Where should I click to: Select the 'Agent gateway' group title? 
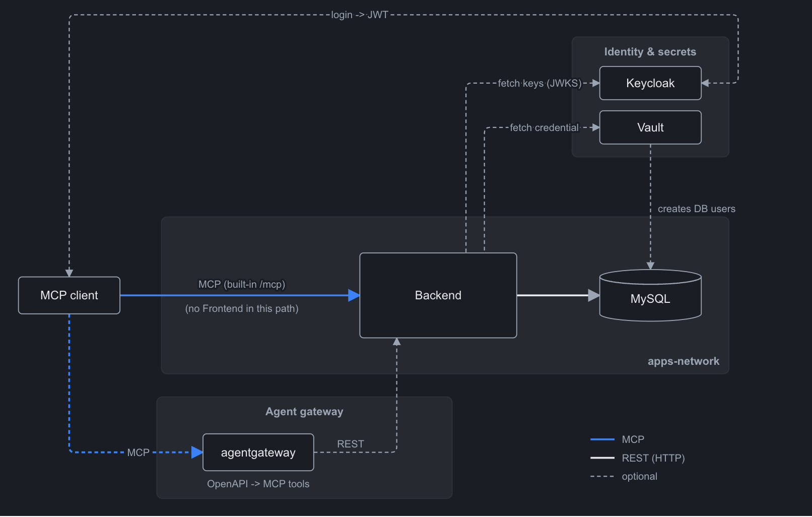tap(304, 412)
